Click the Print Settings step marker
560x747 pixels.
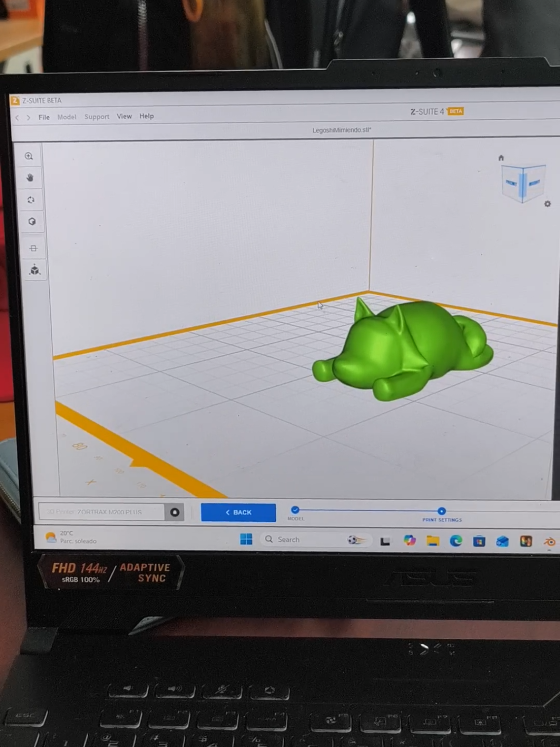441,511
